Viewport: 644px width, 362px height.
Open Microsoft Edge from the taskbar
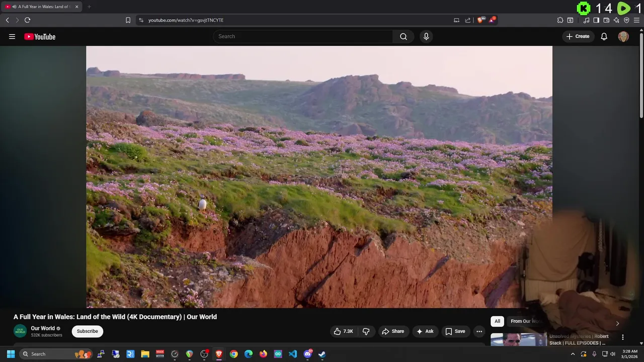point(249,354)
